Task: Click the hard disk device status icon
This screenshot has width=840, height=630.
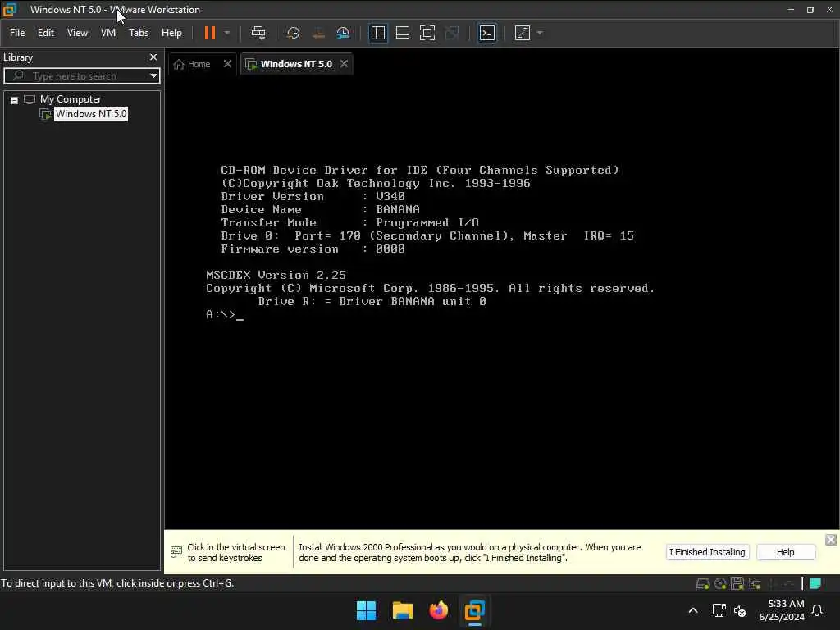Action: (703, 583)
